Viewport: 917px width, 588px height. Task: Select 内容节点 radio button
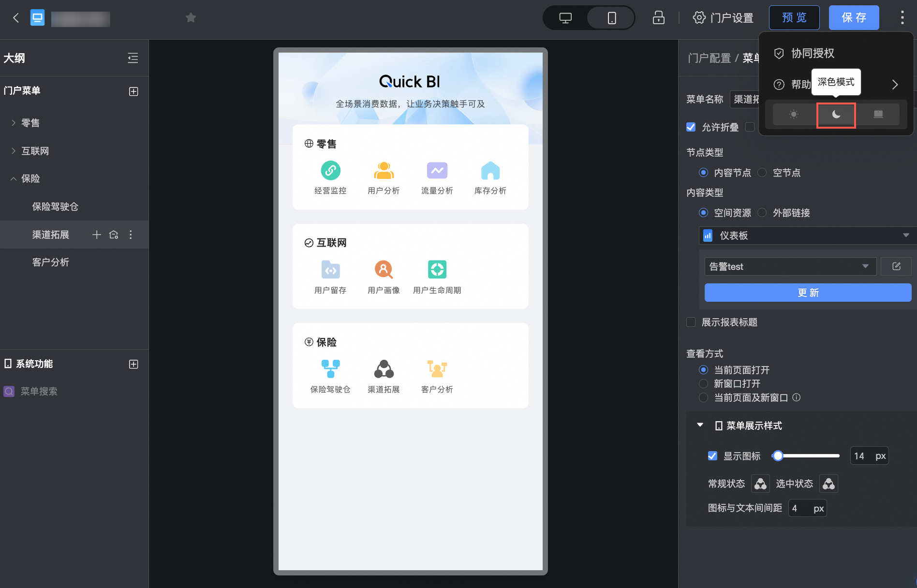(x=704, y=173)
